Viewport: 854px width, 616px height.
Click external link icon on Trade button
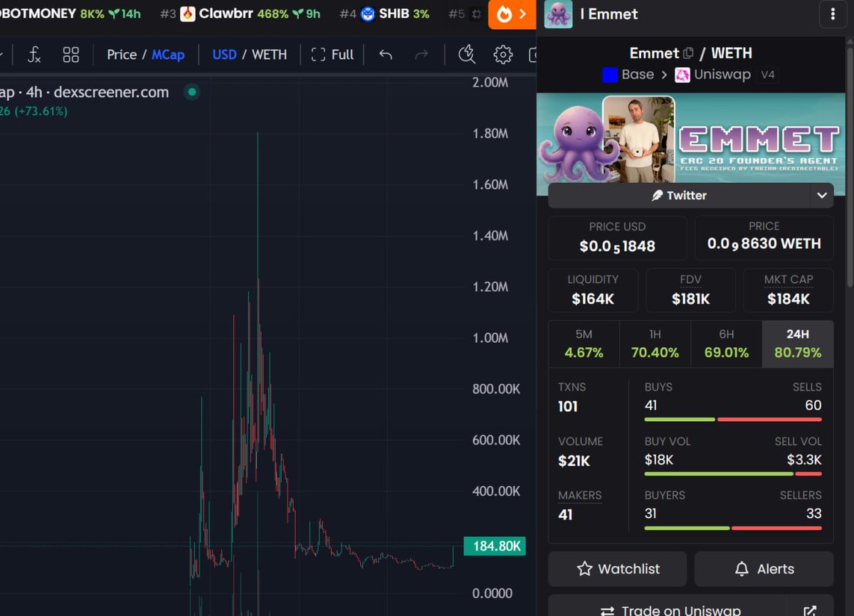click(x=810, y=611)
